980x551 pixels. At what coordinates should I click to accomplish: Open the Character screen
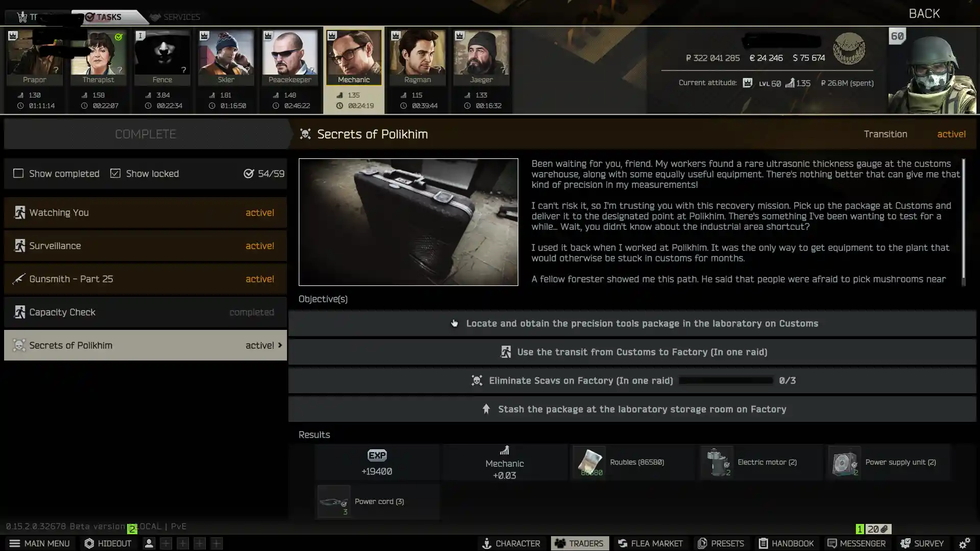pos(511,543)
